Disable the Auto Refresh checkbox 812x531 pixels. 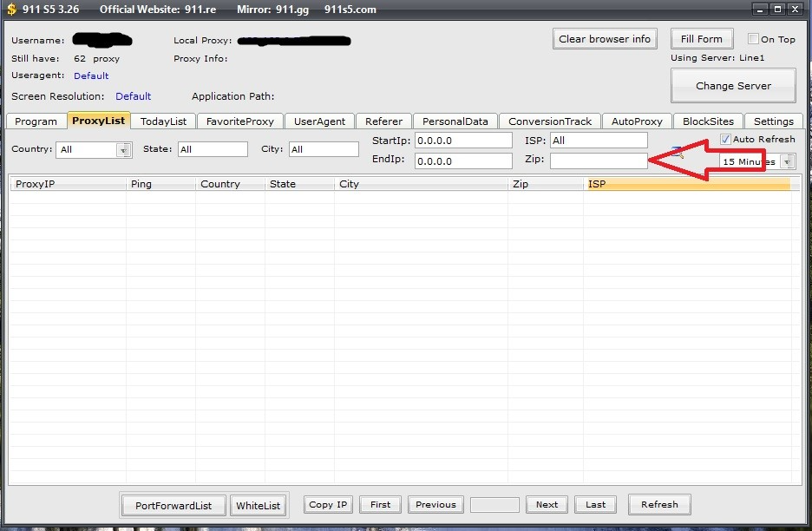[726, 140]
